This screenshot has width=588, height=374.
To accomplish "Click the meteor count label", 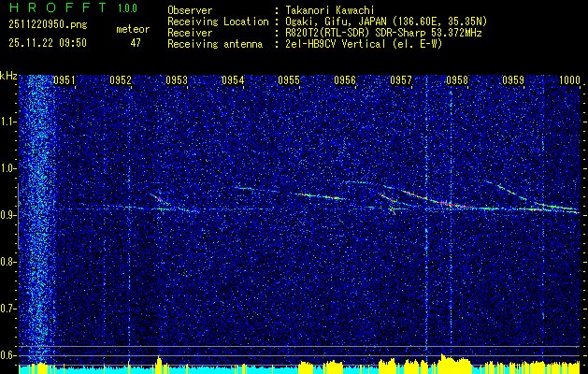I will coord(133,29).
